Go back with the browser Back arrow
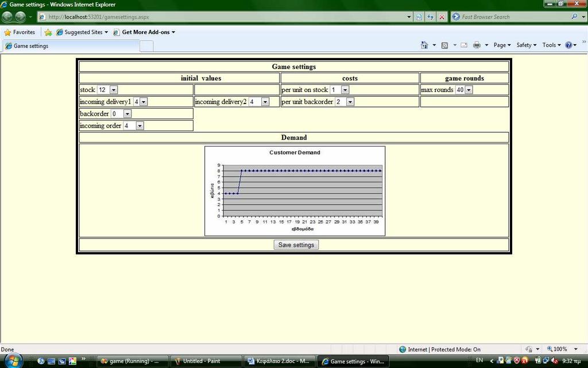 click(7, 17)
